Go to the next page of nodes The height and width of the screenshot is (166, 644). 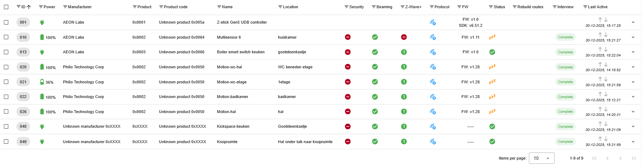[x=620, y=158]
